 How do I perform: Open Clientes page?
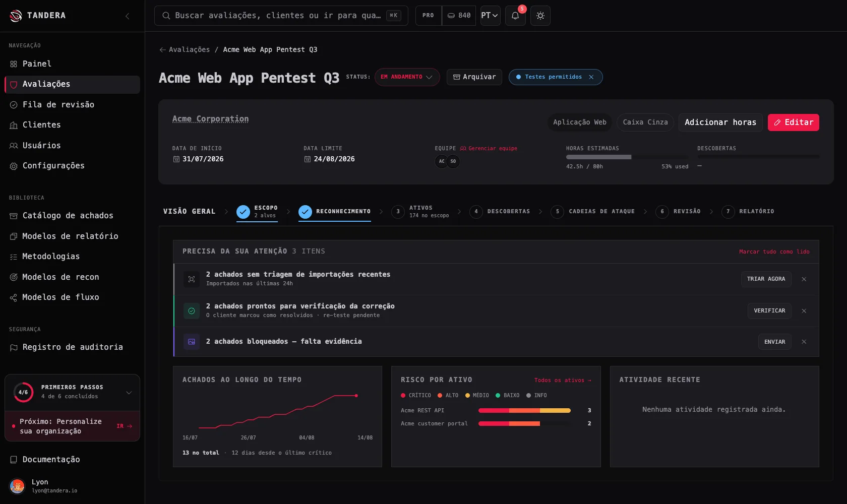(72, 125)
